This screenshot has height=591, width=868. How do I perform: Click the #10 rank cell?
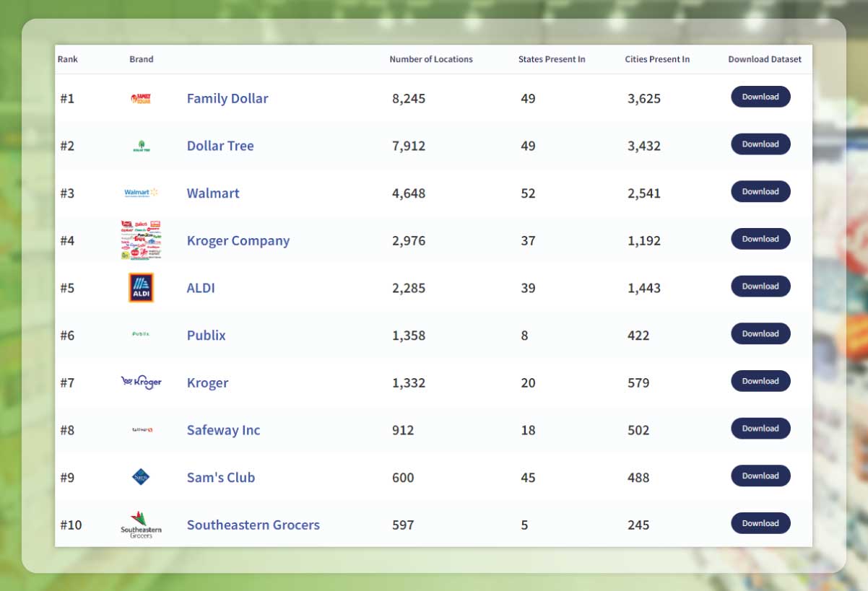tap(71, 525)
